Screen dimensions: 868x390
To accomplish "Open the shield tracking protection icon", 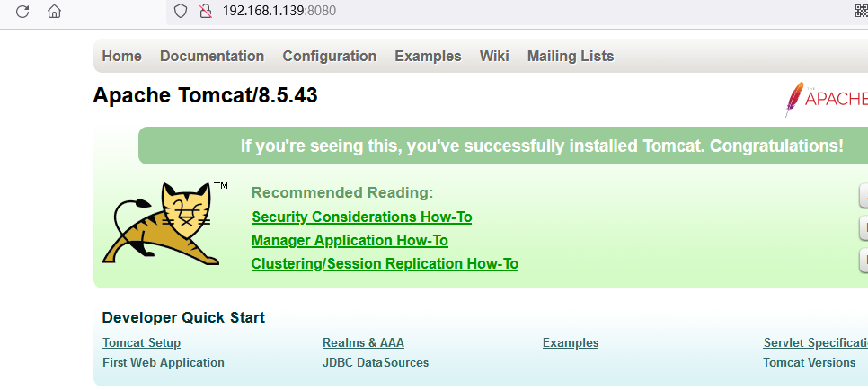I will [181, 11].
